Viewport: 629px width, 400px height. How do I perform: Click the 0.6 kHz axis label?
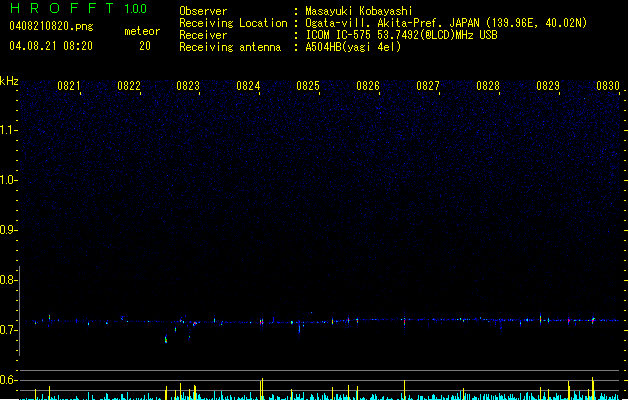click(x=8, y=380)
